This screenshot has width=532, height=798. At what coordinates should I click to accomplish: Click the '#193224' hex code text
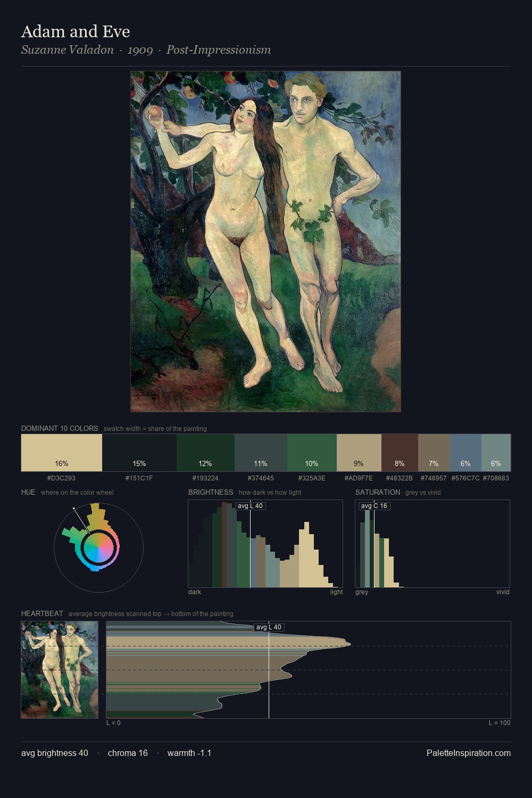(205, 478)
